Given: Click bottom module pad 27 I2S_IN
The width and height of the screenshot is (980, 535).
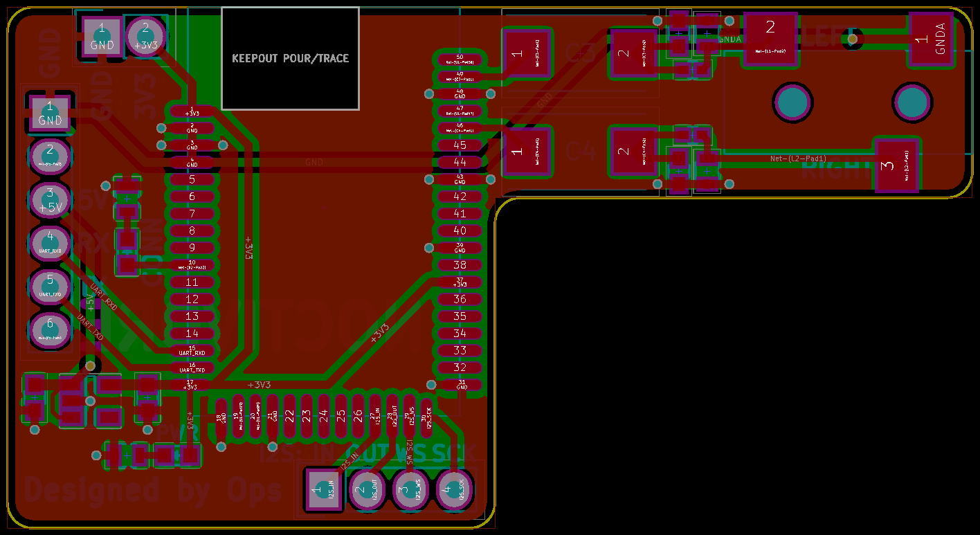Looking at the screenshot, I should (375, 417).
